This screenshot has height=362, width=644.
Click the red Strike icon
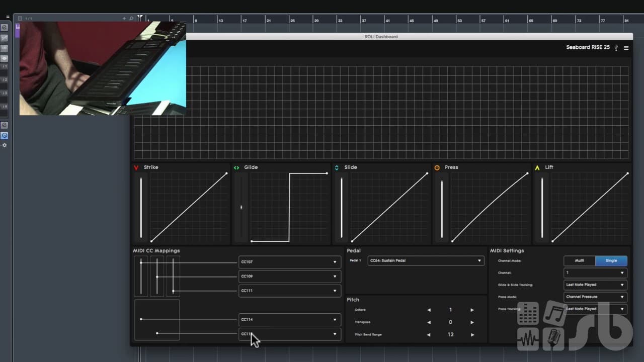tap(136, 167)
